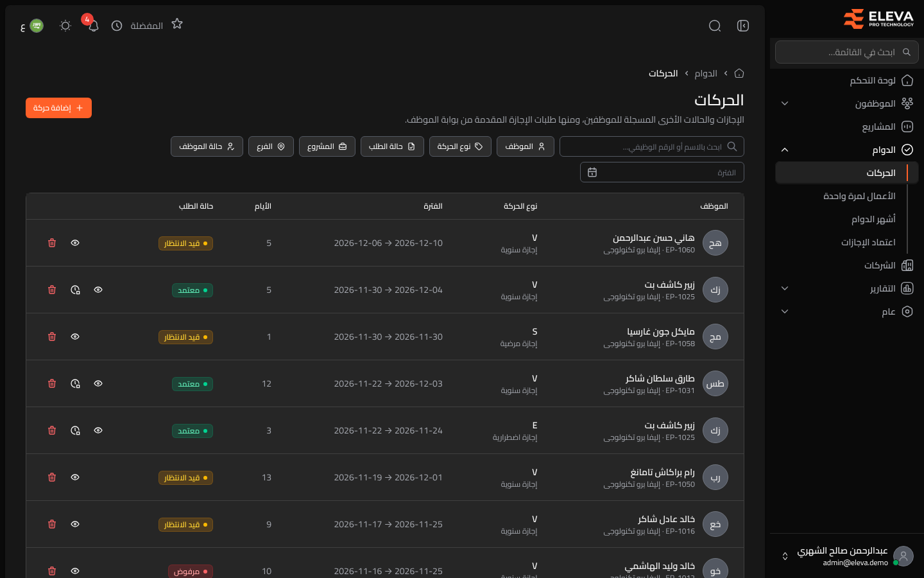Go to the home icon in breadcrumb
This screenshot has height=578, width=924.
(x=739, y=73)
